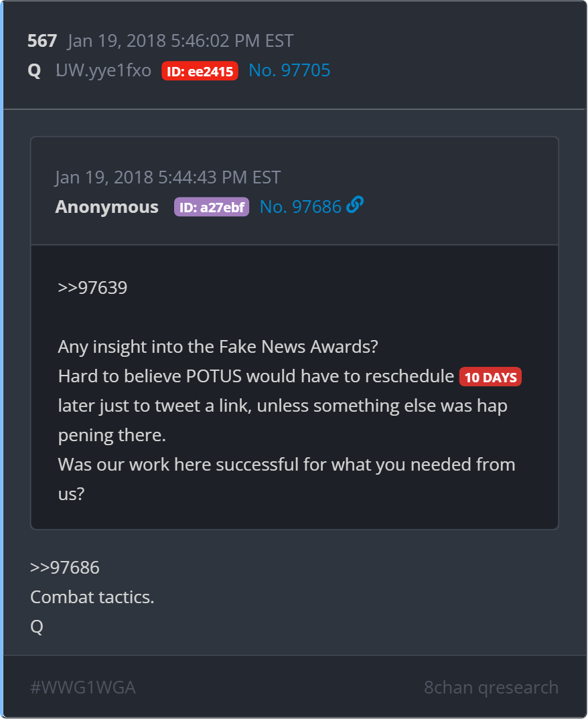This screenshot has height=719, width=588.
Task: Click the Combat tactics. reply text
Action: click(92, 597)
